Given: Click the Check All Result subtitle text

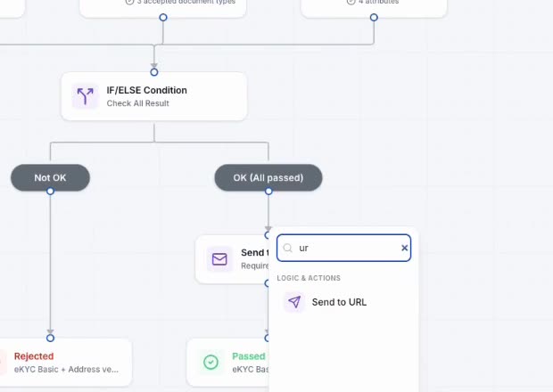Looking at the screenshot, I should [x=138, y=103].
